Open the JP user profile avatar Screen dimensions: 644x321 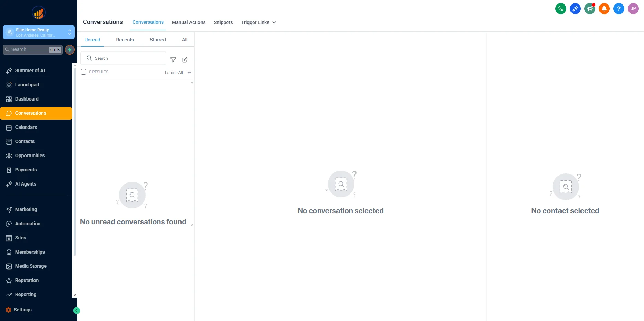pyautogui.click(x=633, y=9)
